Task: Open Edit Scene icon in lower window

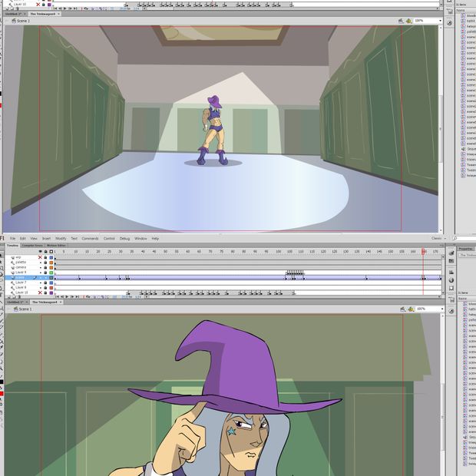Action: point(403,309)
